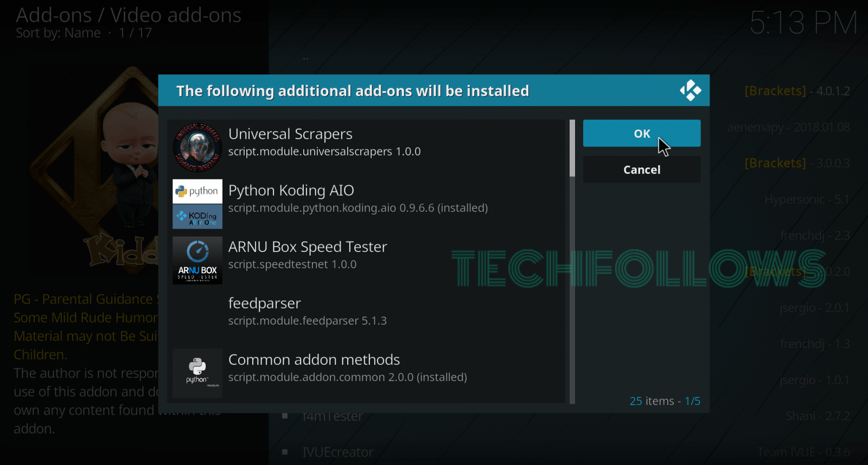Select the feedparser list entry
Viewport: 868px width, 465px height.
click(x=367, y=317)
